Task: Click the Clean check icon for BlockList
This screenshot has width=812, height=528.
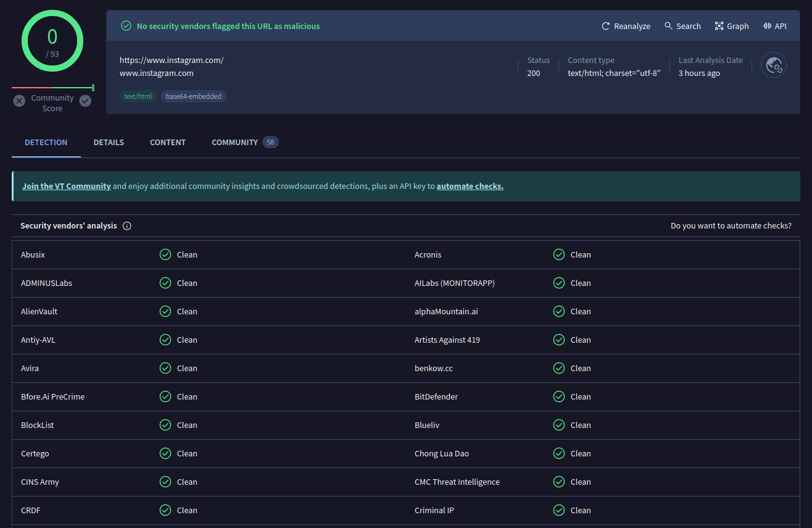Action: pyautogui.click(x=165, y=425)
